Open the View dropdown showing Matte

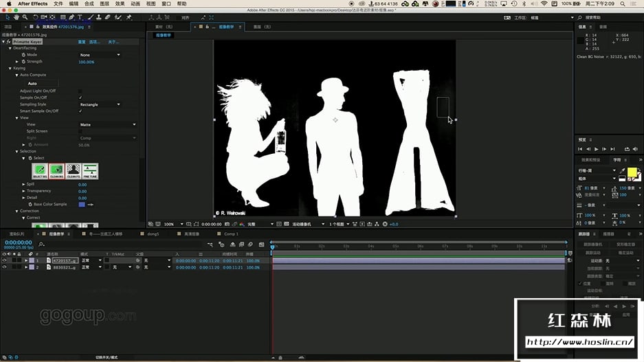coord(108,124)
